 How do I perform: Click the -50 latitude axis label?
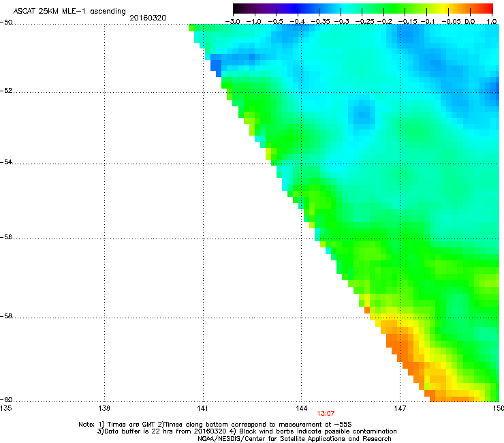[x=6, y=22]
